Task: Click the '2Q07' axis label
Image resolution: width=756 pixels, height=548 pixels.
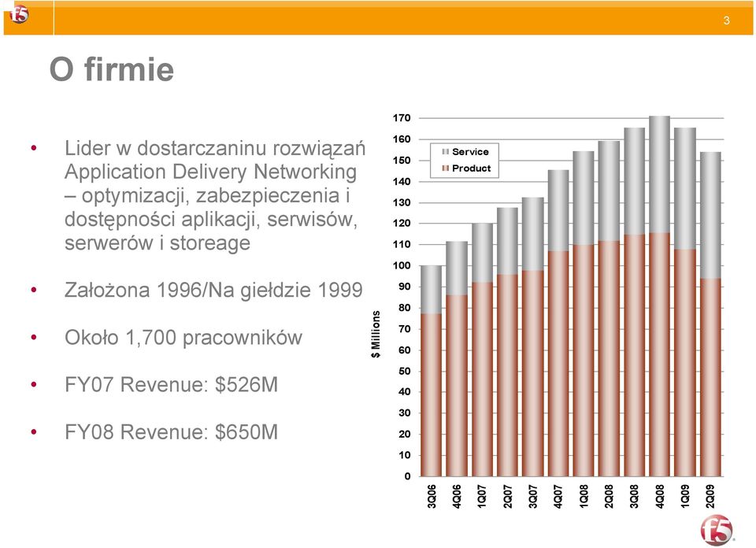Action: click(507, 496)
